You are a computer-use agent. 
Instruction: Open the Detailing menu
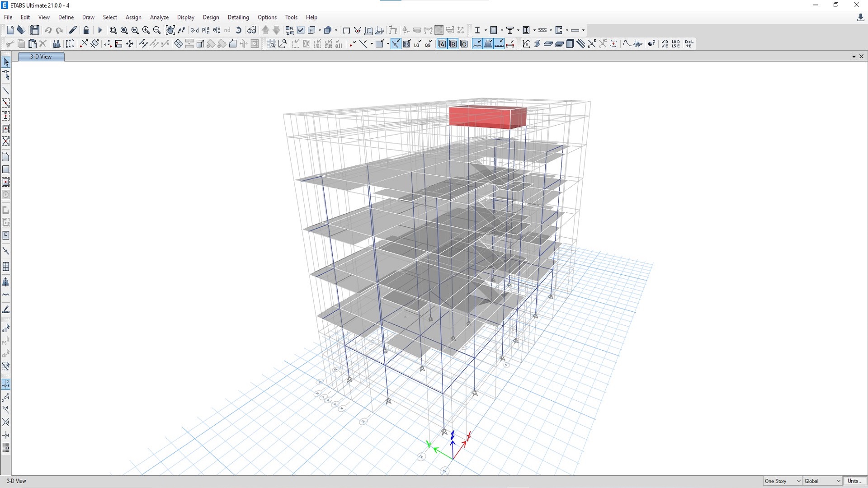click(238, 17)
